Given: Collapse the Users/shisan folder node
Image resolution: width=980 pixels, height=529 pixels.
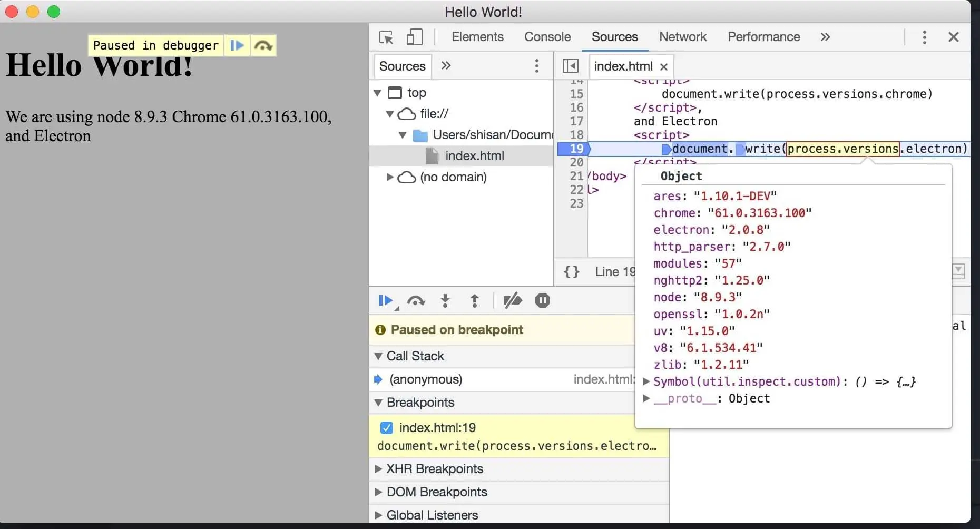Looking at the screenshot, I should (x=403, y=135).
